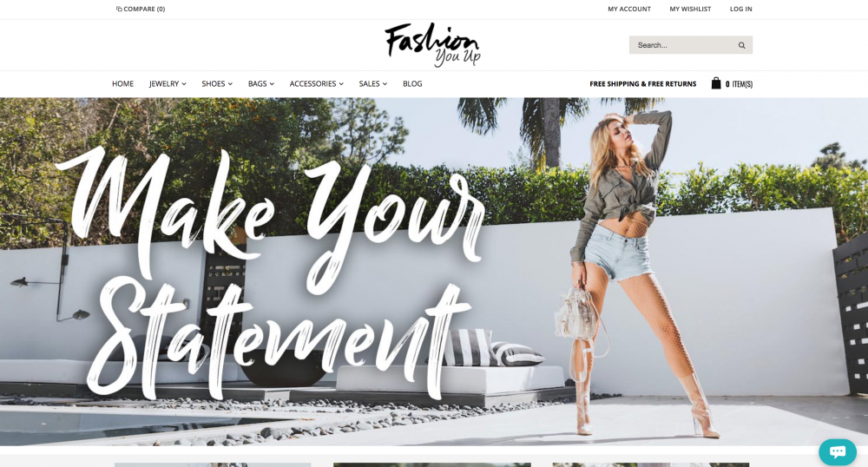
Task: Expand the JEWELRY dropdown menu
Action: [x=168, y=83]
